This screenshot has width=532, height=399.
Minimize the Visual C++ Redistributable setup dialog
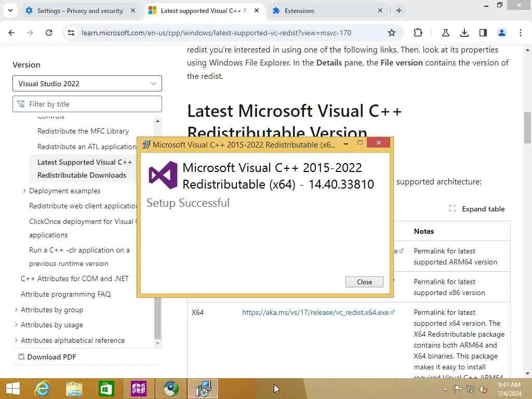[345, 143]
